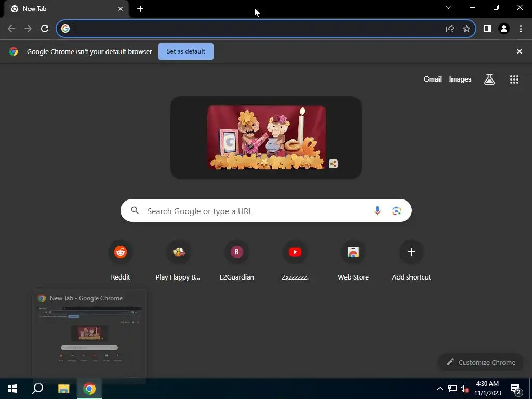
Task: Open the notification center
Action: click(515, 390)
